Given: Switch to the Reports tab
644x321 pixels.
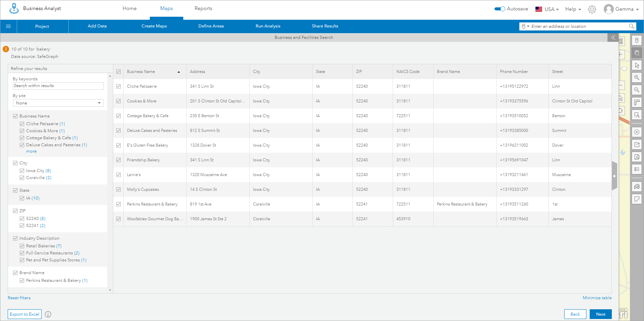Looking at the screenshot, I should [x=203, y=9].
